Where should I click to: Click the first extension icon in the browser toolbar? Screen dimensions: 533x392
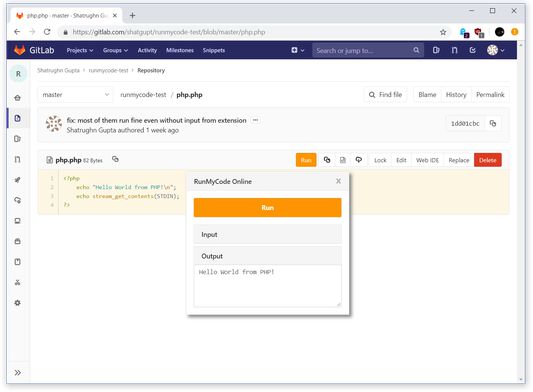click(464, 33)
